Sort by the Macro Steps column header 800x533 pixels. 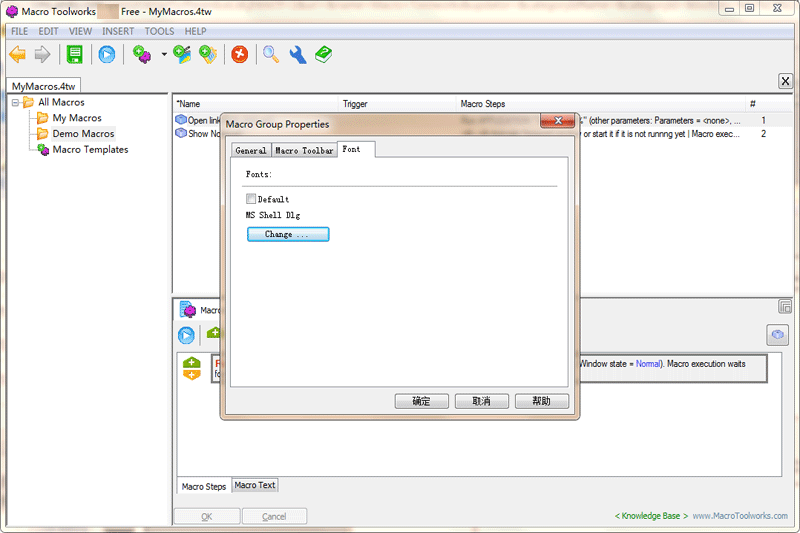pos(601,104)
